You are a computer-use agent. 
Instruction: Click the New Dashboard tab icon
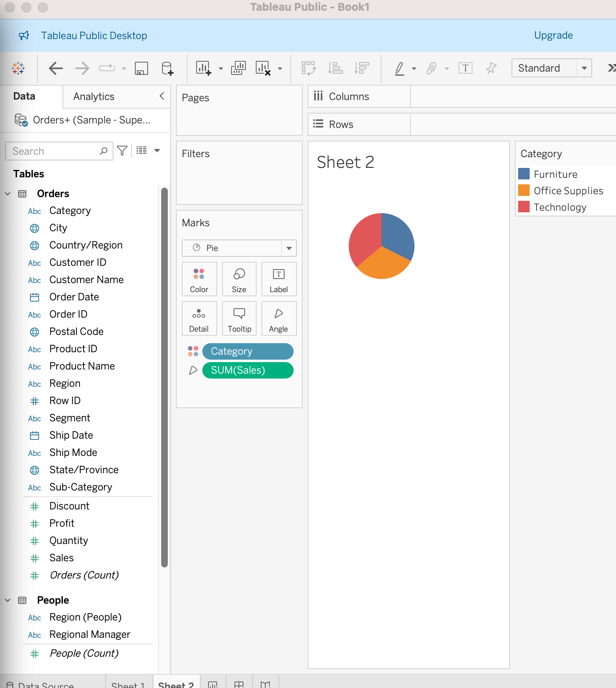(239, 684)
